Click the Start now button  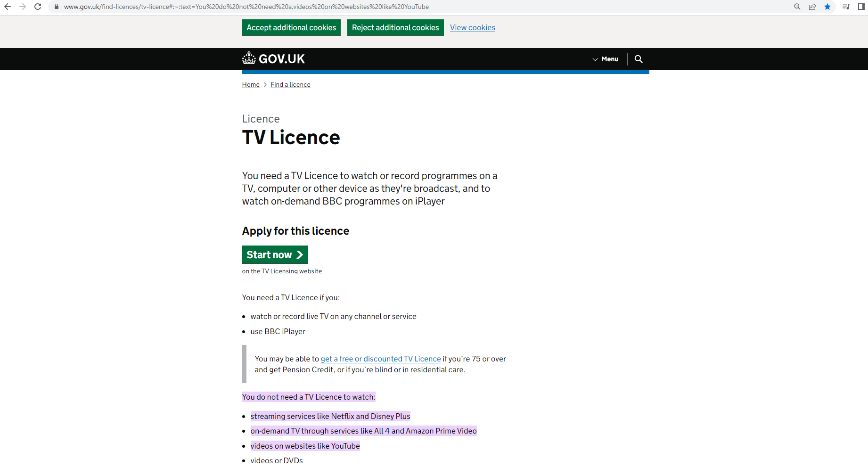point(275,254)
